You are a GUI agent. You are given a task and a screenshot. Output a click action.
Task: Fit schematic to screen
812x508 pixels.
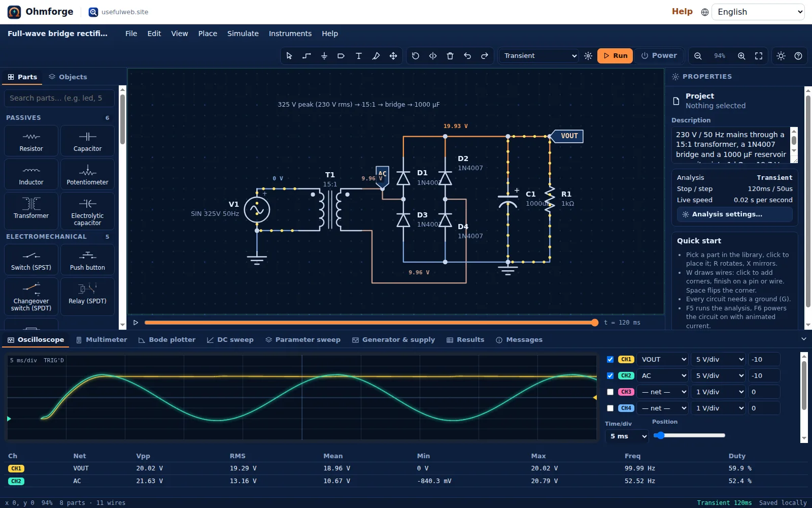tap(759, 56)
